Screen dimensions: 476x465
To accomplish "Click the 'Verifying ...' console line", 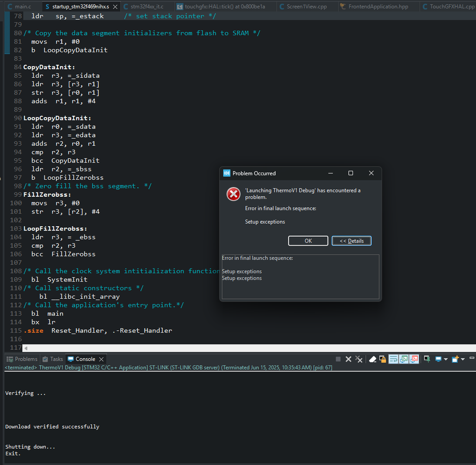I will pyautogui.click(x=26, y=393).
